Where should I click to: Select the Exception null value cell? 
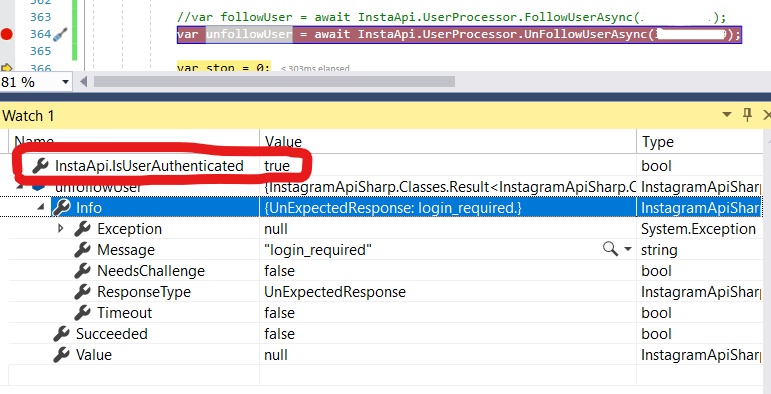tap(447, 229)
